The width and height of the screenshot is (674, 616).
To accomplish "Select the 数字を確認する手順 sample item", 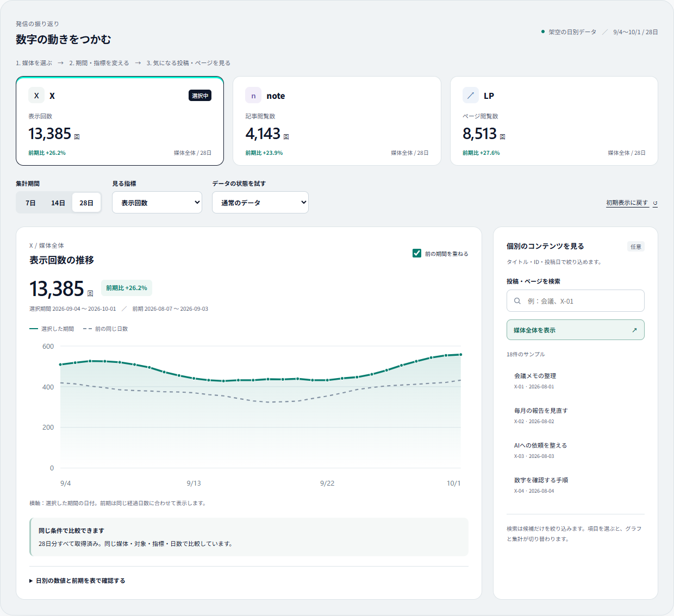I will (x=576, y=485).
